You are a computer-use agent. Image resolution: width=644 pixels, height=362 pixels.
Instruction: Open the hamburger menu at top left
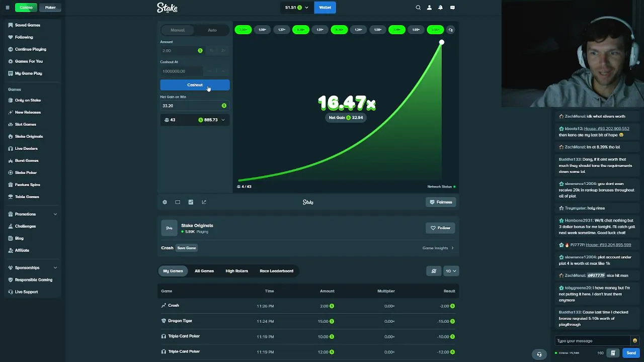point(8,8)
